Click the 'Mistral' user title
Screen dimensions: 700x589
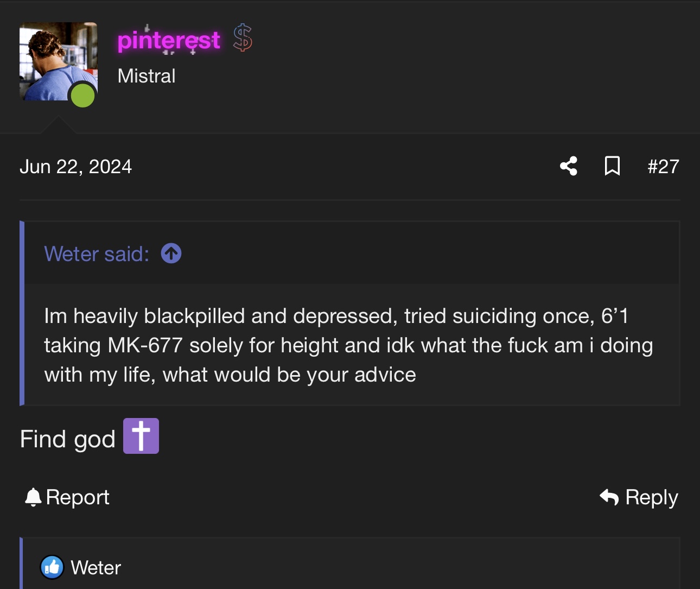pos(147,76)
